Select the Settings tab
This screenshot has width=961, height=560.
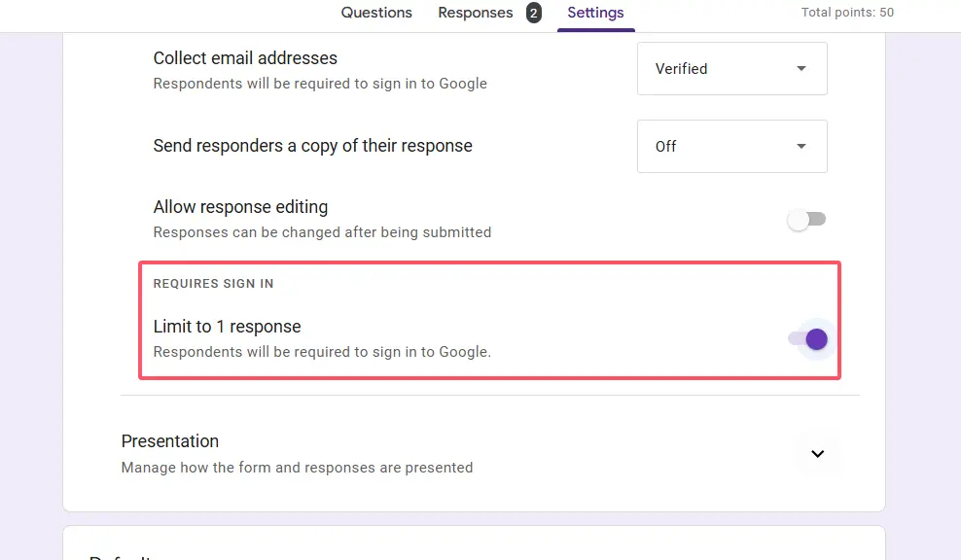tap(595, 13)
